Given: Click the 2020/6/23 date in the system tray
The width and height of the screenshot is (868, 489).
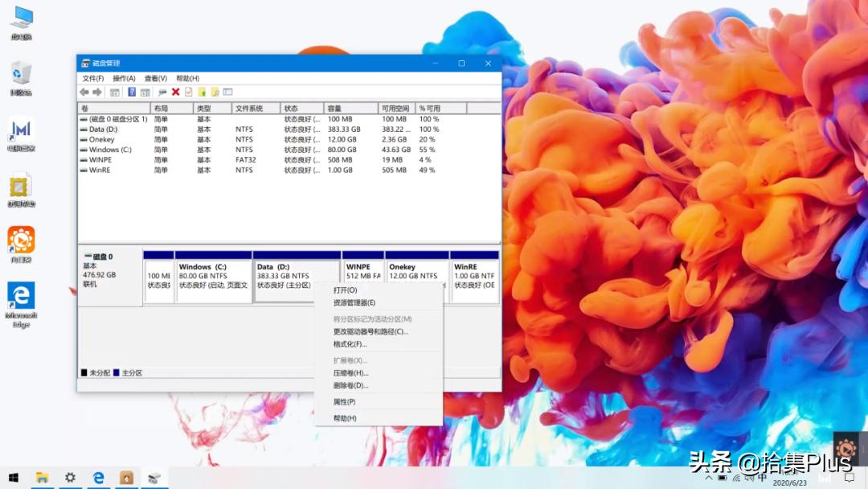Looking at the screenshot, I should click(790, 483).
